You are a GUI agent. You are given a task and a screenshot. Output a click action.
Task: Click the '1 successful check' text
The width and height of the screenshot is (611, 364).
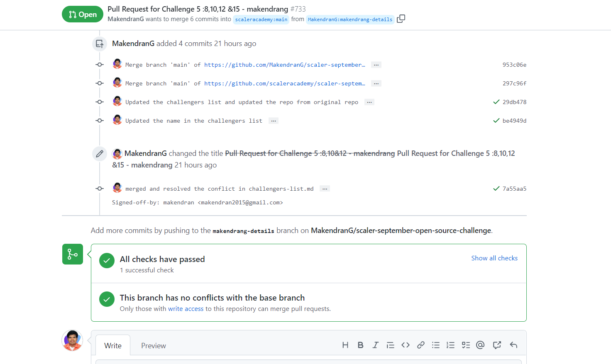click(x=147, y=270)
